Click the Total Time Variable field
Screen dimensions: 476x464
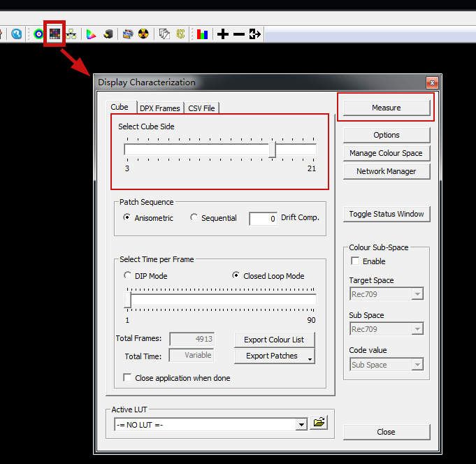(192, 355)
